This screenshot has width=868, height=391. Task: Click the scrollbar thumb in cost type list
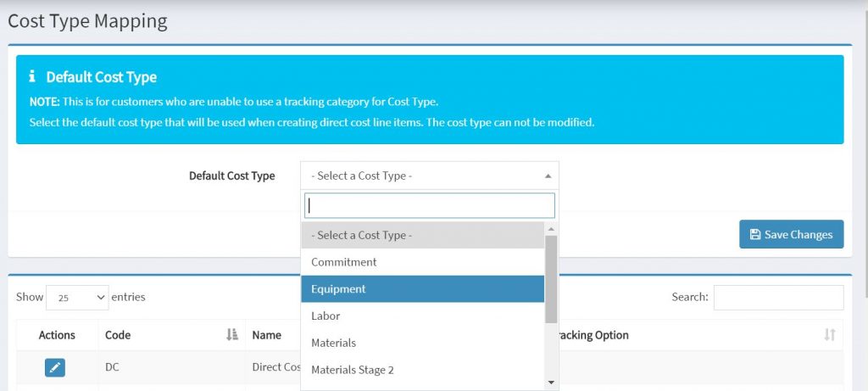click(x=551, y=278)
